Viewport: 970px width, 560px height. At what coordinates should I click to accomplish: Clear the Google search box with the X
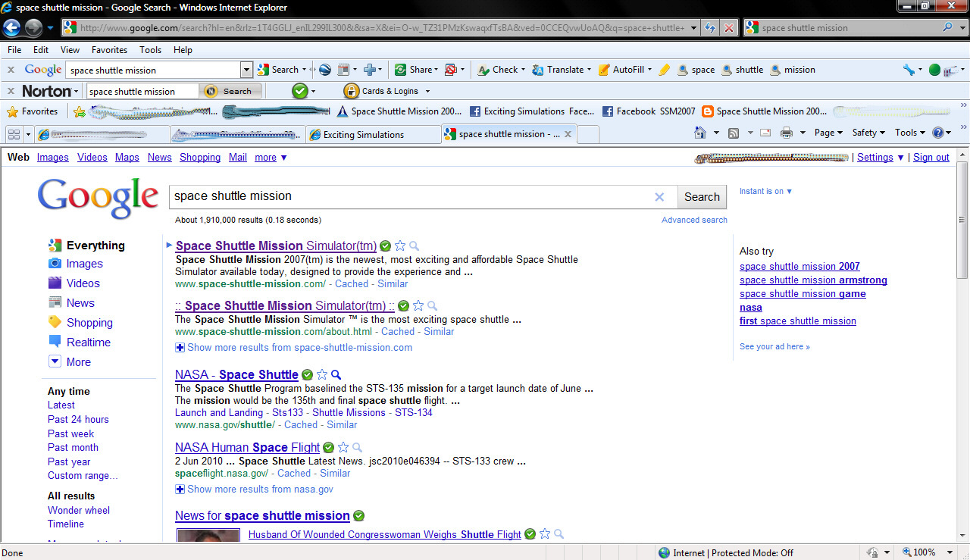pyautogui.click(x=659, y=197)
